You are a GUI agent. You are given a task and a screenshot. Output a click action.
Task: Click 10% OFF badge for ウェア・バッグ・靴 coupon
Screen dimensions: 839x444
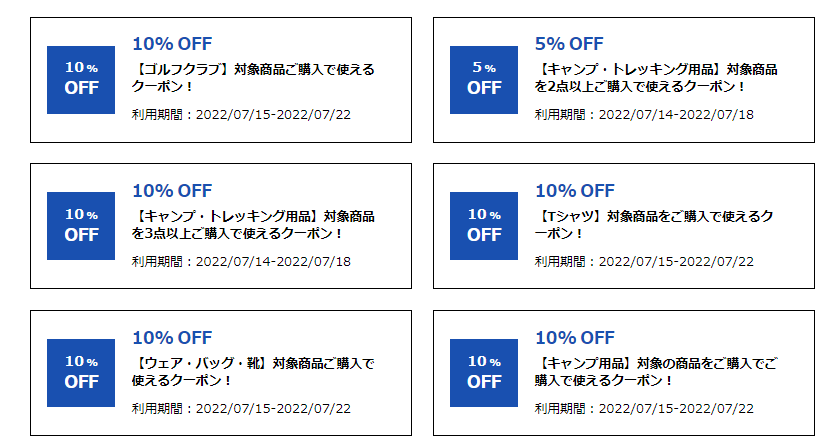click(81, 373)
